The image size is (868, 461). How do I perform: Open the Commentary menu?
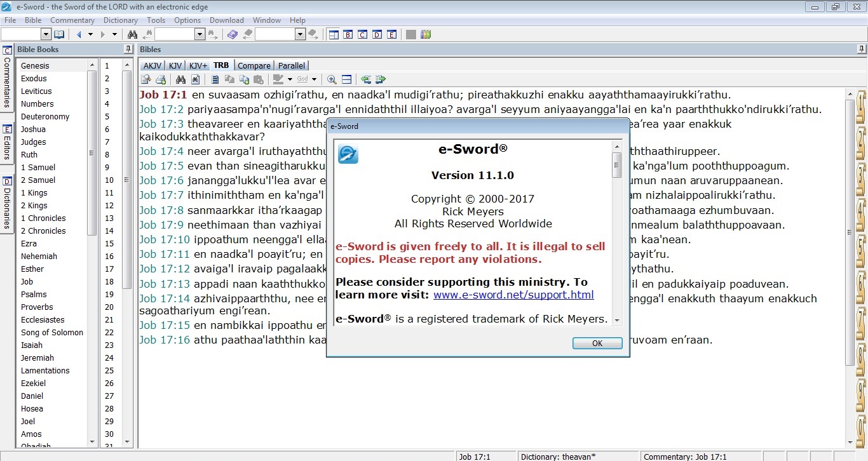pyautogui.click(x=72, y=20)
